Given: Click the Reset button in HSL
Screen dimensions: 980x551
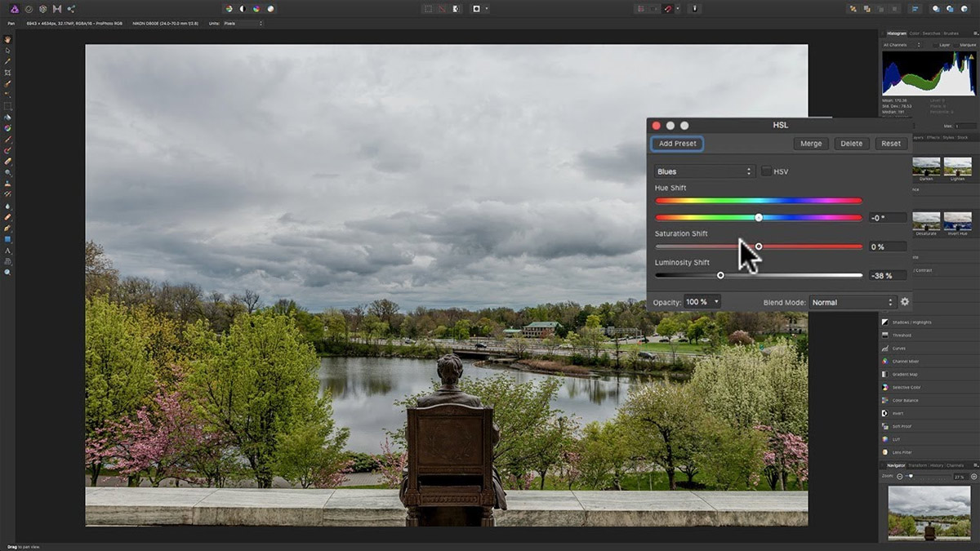Looking at the screenshot, I should [891, 144].
